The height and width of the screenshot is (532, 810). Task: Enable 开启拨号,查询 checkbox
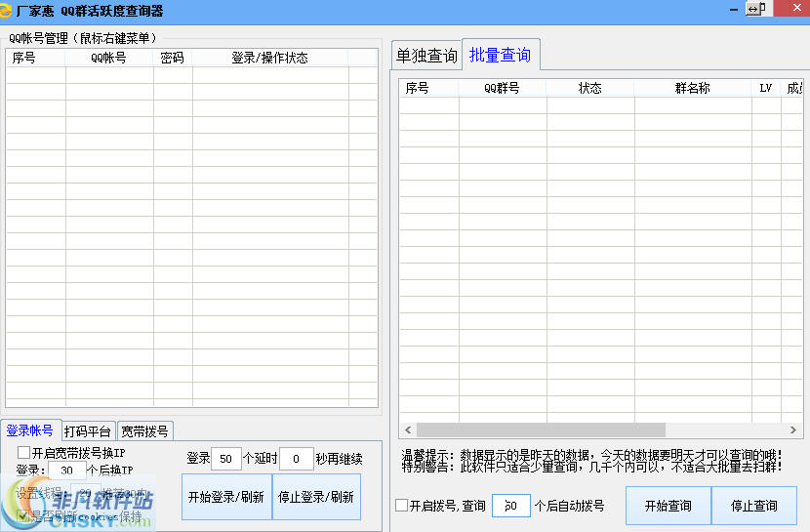tap(401, 505)
